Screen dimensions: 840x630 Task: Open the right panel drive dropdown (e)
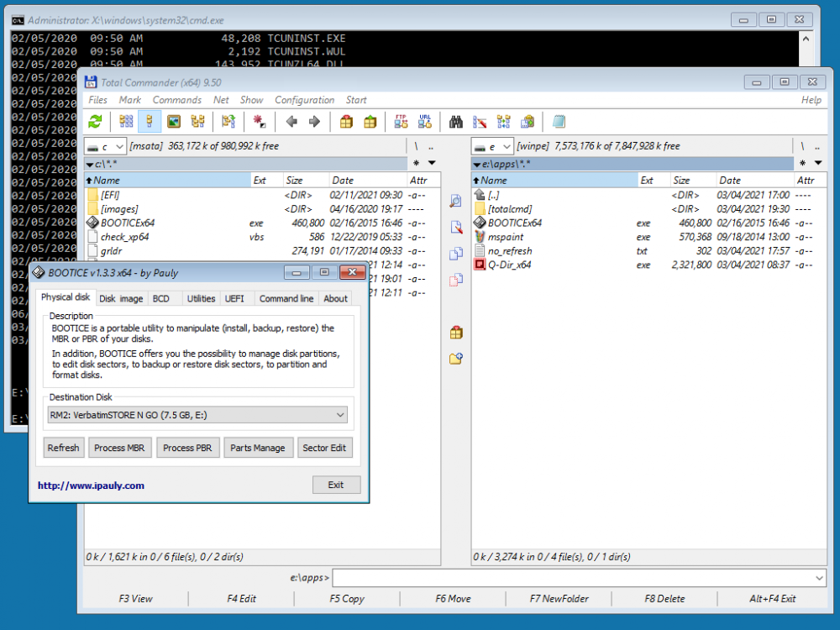pyautogui.click(x=494, y=146)
